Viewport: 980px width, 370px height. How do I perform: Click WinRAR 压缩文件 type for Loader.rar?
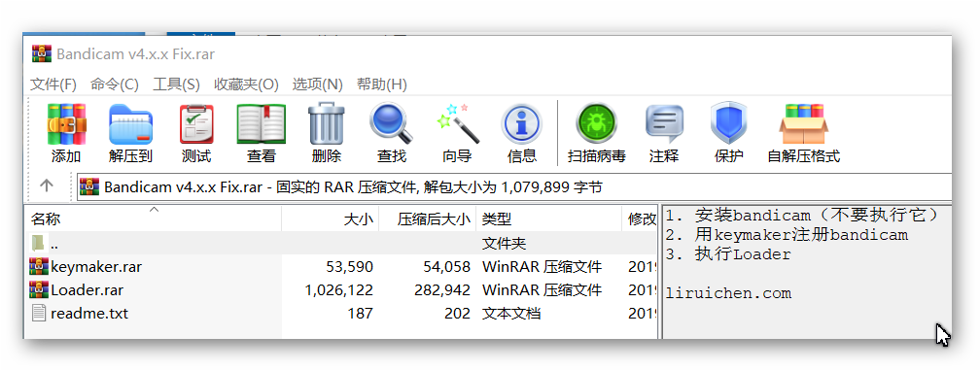click(542, 290)
